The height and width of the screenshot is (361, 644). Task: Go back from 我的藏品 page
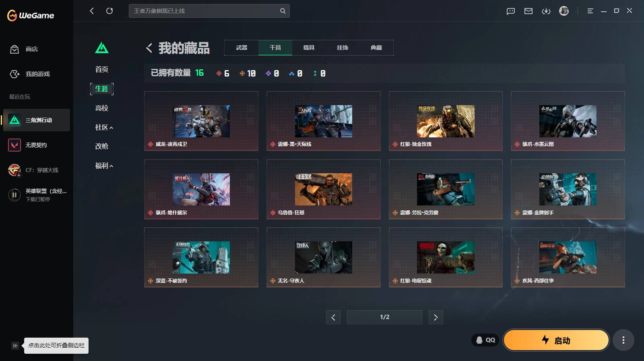coord(149,48)
